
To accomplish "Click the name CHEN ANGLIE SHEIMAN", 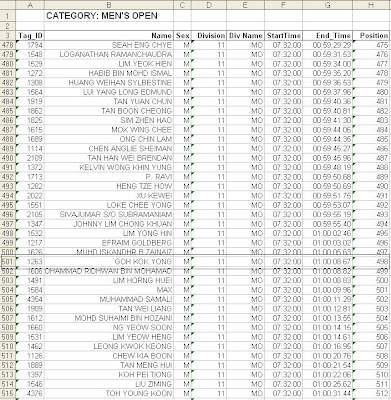I will (130, 148).
